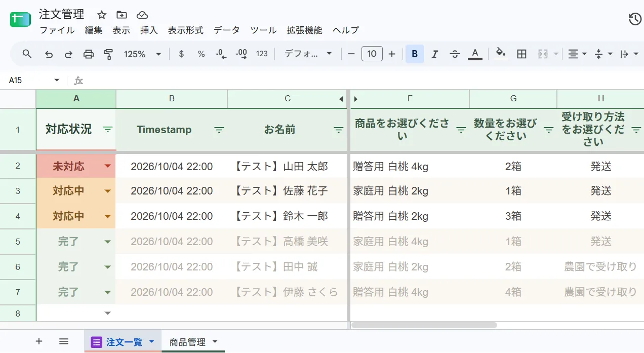Open filter for 数量をお選びください column
Screen dimensions: 644x353
[x=548, y=130]
